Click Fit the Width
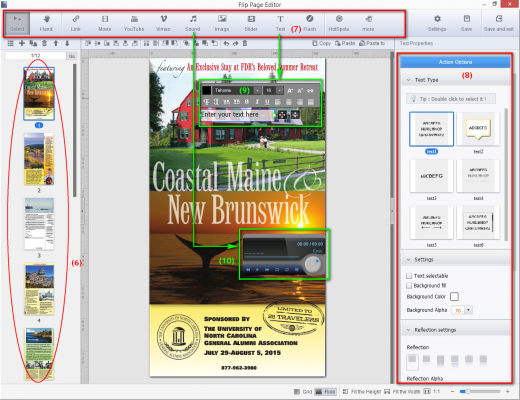The height and width of the screenshot is (400, 520). [x=402, y=391]
